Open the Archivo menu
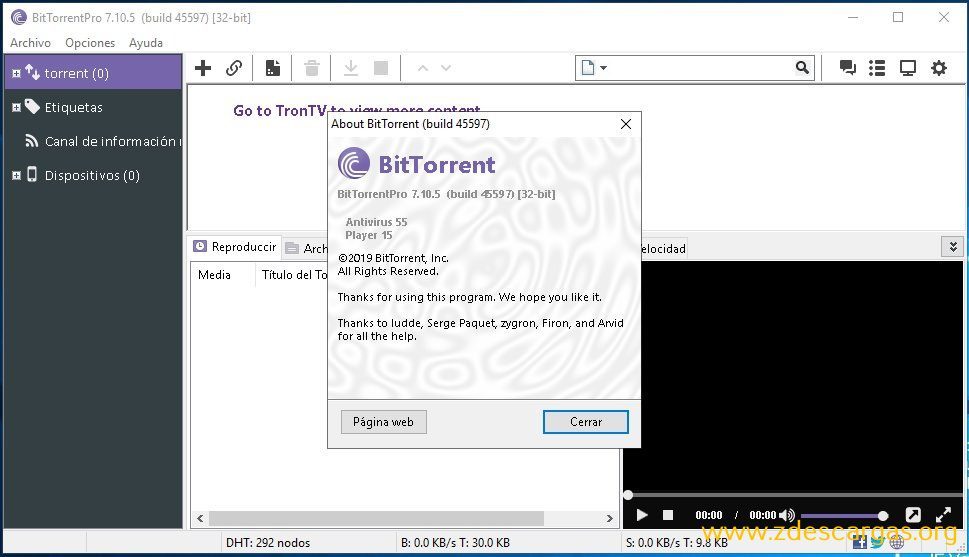 [30, 43]
